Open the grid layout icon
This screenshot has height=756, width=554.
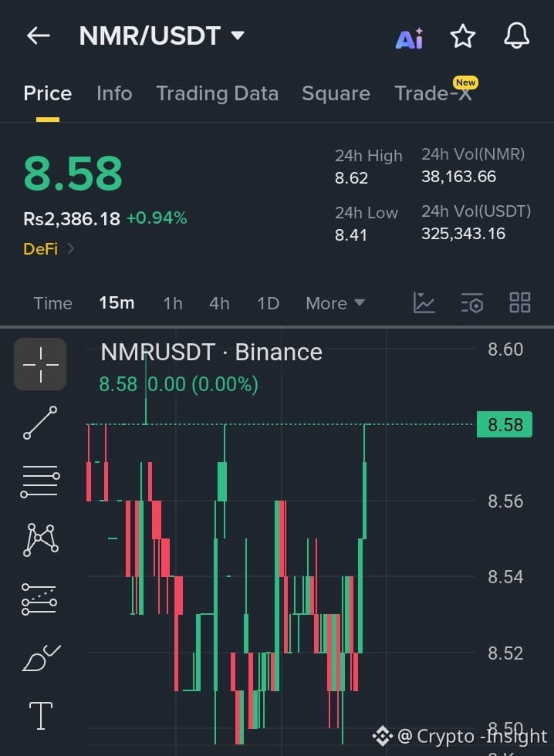coord(520,302)
